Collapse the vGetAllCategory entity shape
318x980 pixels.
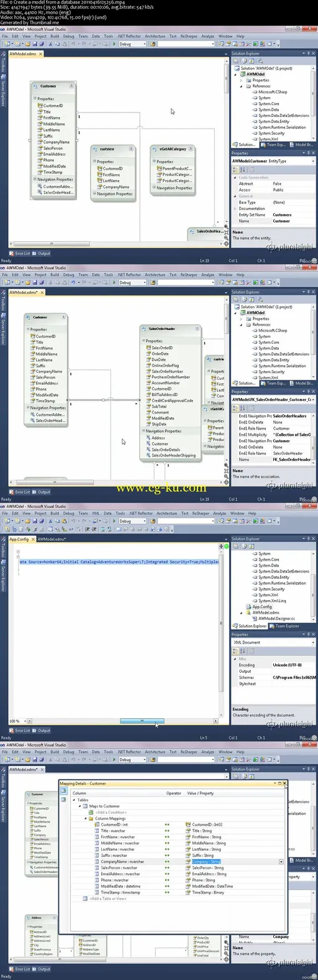point(191,149)
